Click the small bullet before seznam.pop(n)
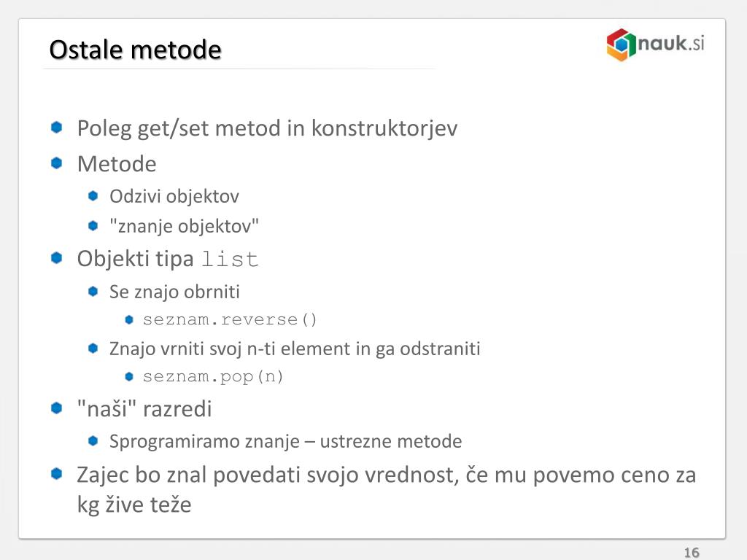 coord(128,377)
